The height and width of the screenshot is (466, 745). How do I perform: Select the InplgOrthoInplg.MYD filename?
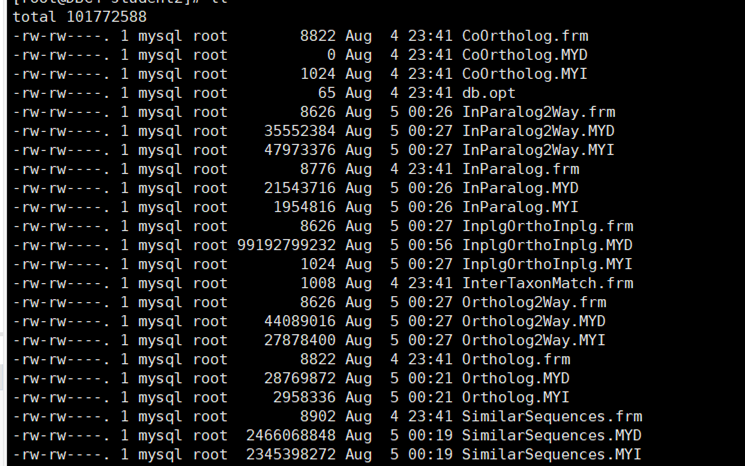pyautogui.click(x=547, y=245)
